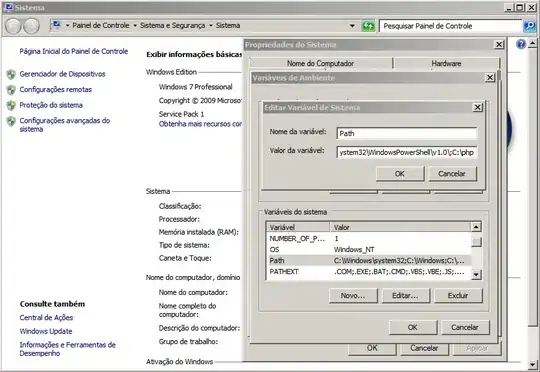This screenshot has width=540, height=372.
Task: Select the PATHEXT variable row
Action: pyautogui.click(x=368, y=271)
